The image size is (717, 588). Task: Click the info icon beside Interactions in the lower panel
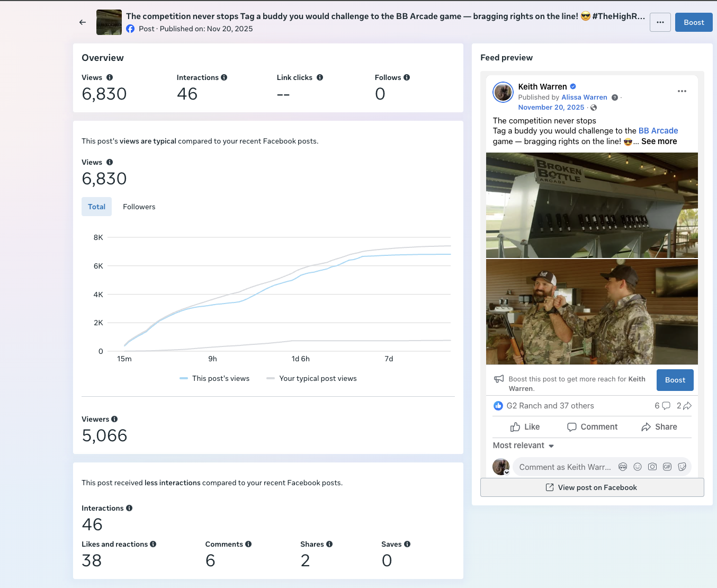(x=129, y=508)
